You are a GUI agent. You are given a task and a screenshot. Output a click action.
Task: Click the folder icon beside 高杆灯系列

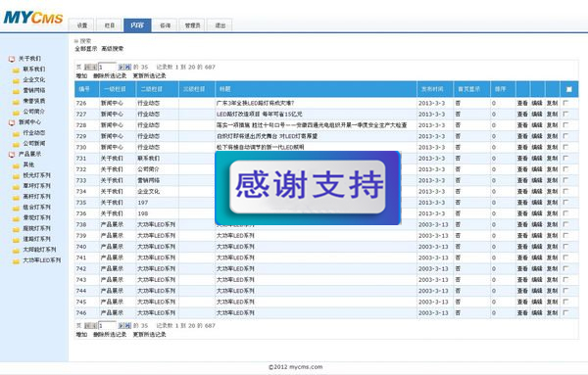click(x=16, y=197)
